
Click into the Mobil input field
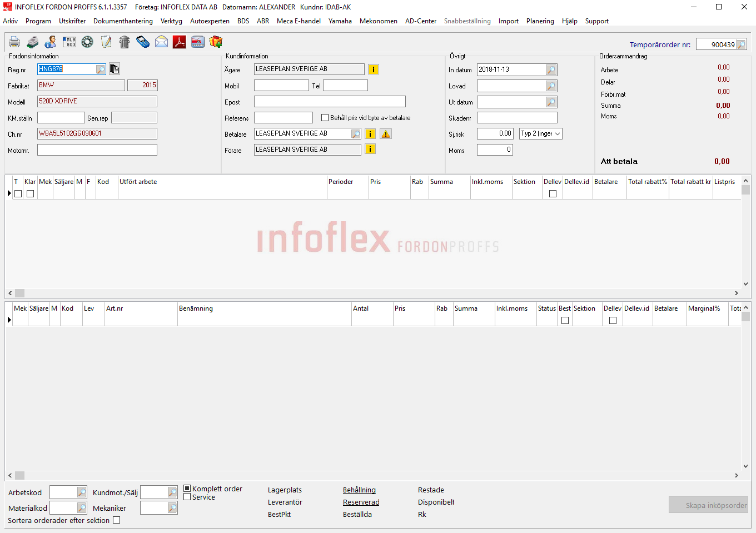point(281,86)
